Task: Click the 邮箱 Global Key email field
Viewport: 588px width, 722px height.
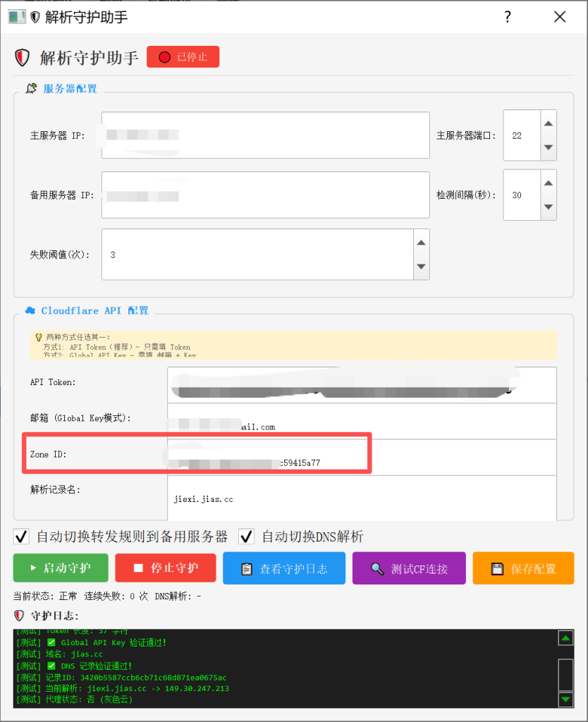Action: [362, 421]
